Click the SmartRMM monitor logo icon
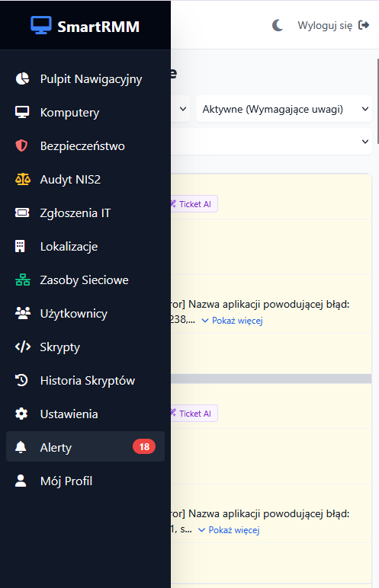The image size is (379, 588). click(41, 25)
